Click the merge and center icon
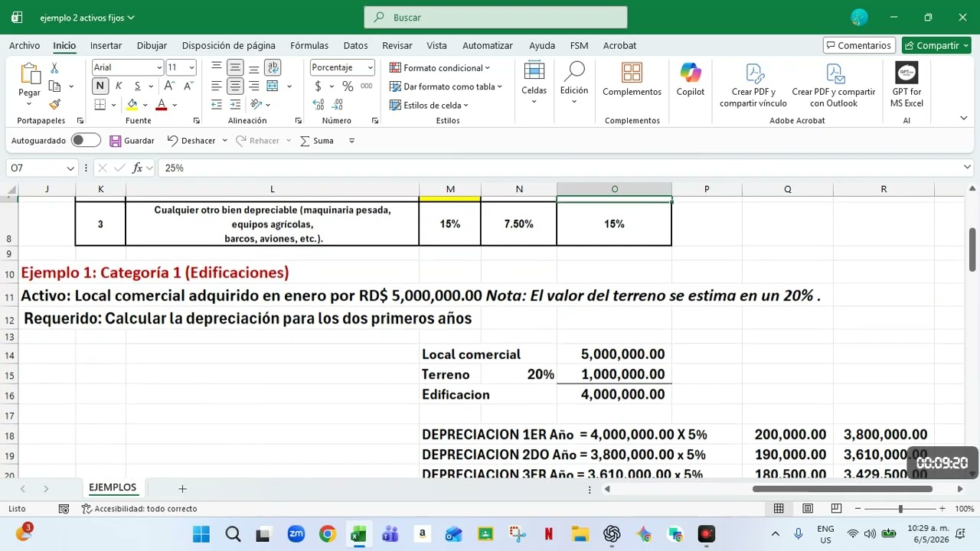This screenshot has height=551, width=980. [273, 86]
